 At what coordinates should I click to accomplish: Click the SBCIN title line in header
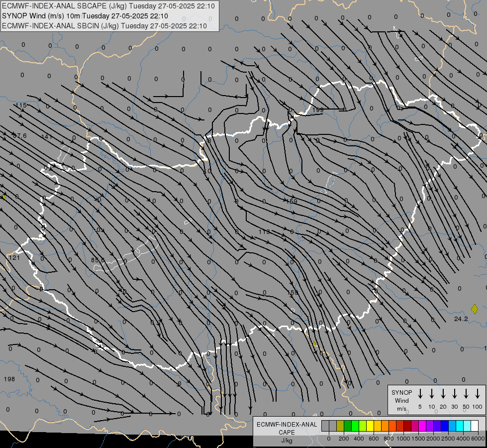[x=104, y=26]
